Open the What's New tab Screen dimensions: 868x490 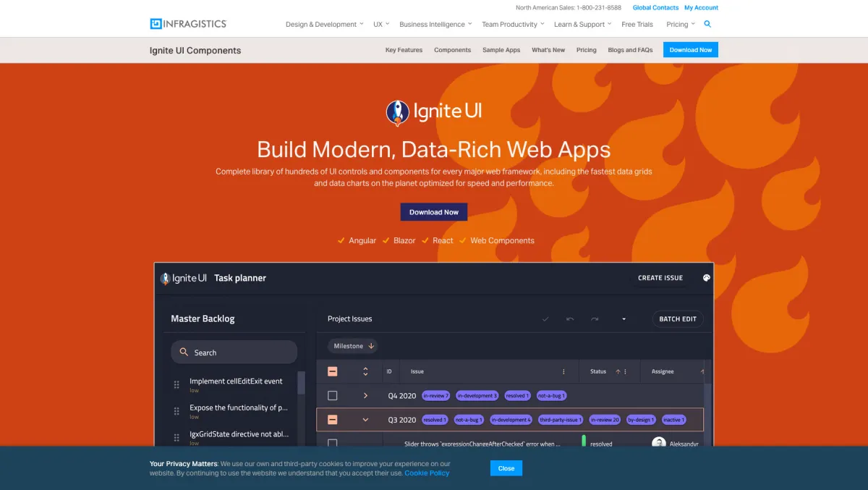pos(548,50)
